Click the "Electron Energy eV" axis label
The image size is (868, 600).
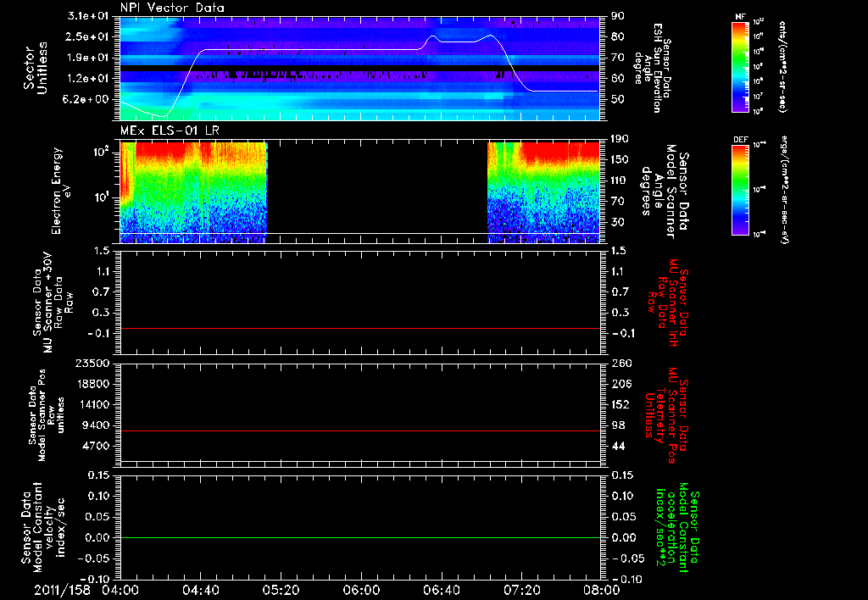[61, 191]
